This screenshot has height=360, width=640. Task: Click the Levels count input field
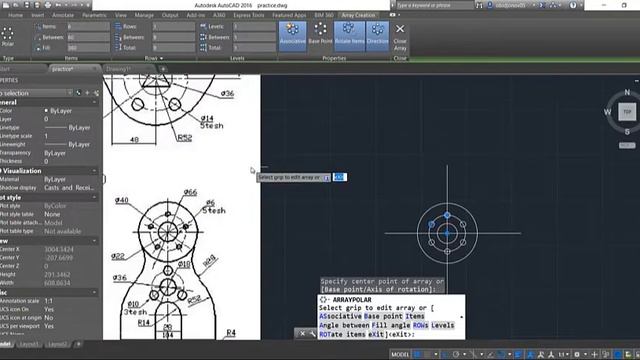click(254, 27)
